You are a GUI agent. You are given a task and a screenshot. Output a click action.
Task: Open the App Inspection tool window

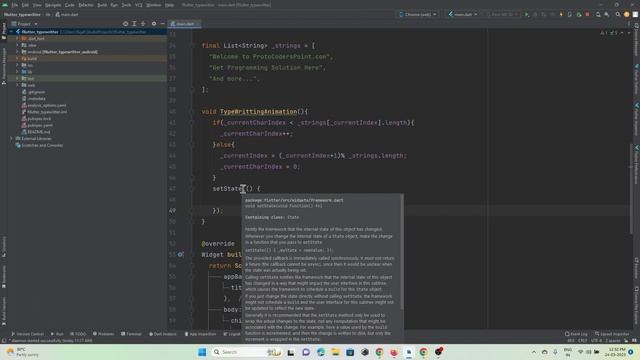pyautogui.click(x=200, y=334)
